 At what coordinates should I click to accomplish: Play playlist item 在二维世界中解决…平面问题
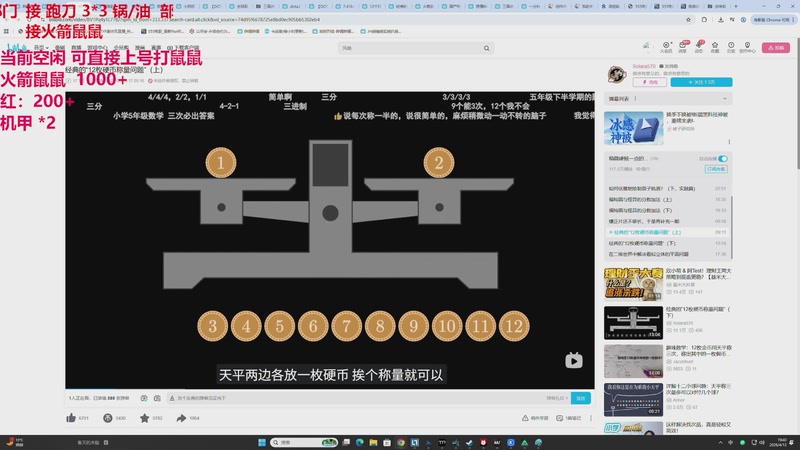point(668,254)
